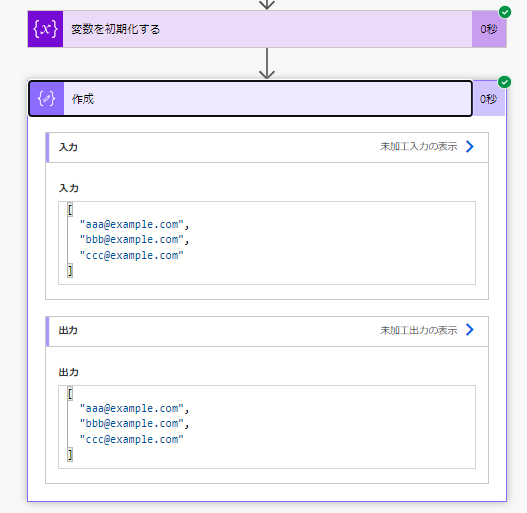The image size is (527, 513).
Task: Click "bbb@example.com" in the 出力 box
Action: 132,424
